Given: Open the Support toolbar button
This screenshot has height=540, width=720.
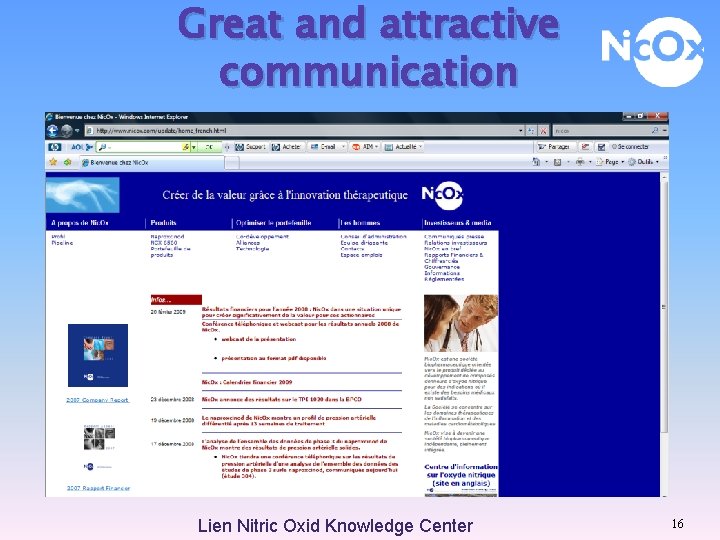Looking at the screenshot, I should (251, 147).
